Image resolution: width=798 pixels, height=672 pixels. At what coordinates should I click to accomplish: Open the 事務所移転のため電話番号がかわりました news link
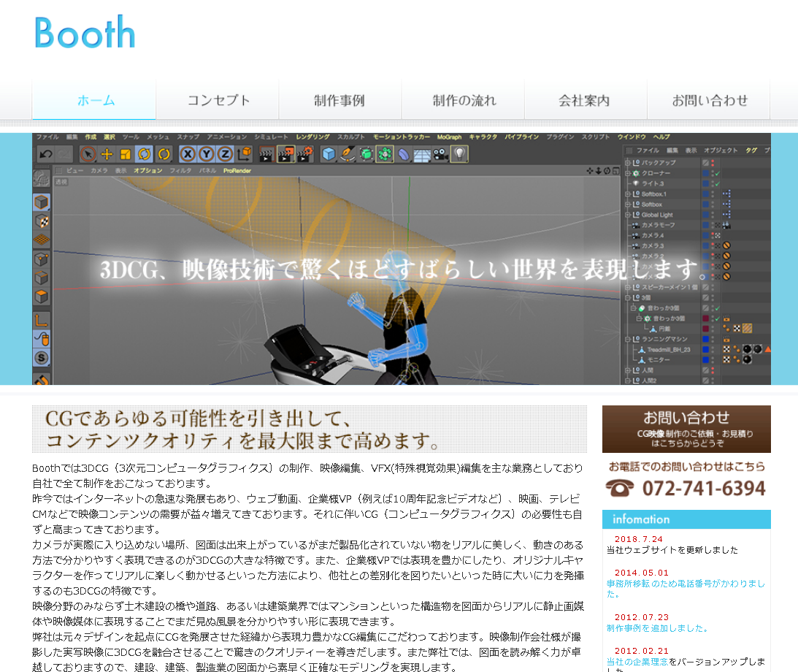coord(686,589)
